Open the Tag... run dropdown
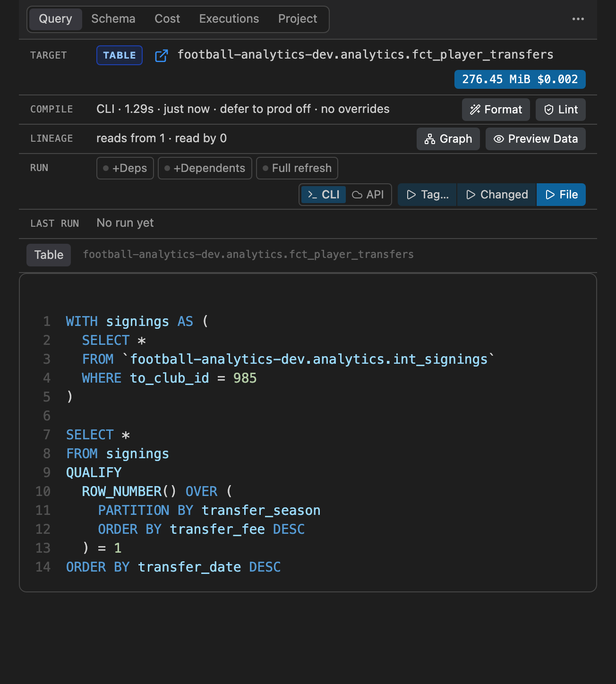Screen dimensions: 616x684 (428, 195)
